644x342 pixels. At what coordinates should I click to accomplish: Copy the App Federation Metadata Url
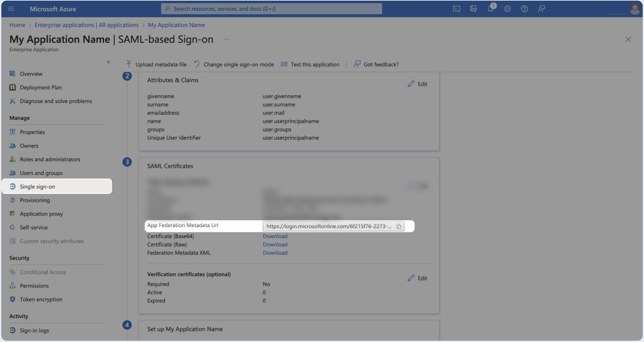[x=399, y=226]
